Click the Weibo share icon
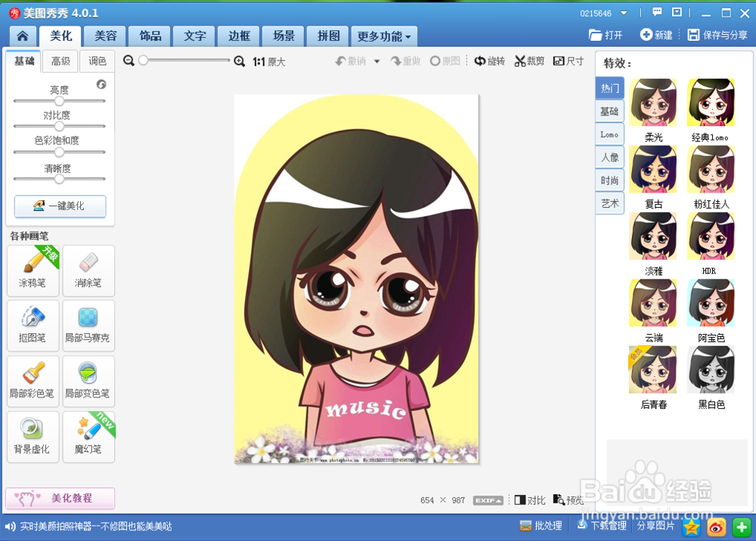Image resolution: width=756 pixels, height=541 pixels. (x=717, y=527)
